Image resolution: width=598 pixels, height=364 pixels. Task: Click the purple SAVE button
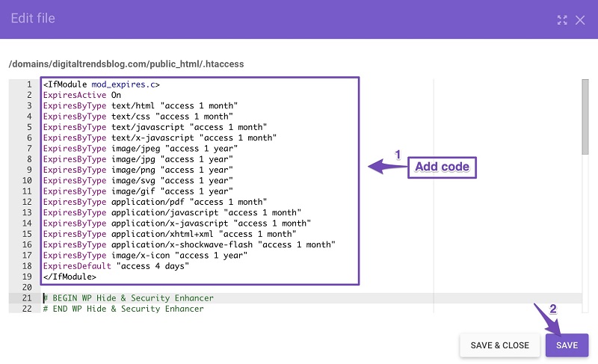pos(567,345)
